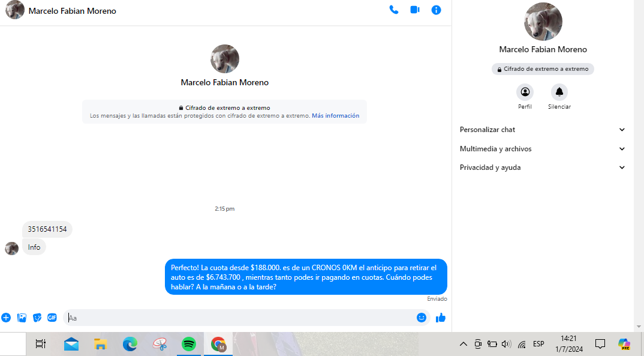
Task: Click the sent blue CRONOS 0KM message
Action: coord(306,277)
